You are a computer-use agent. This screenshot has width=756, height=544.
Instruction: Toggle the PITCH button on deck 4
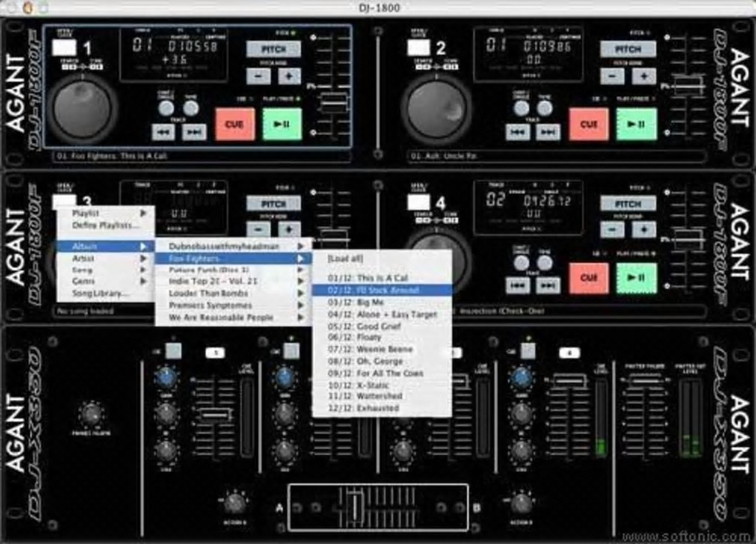(x=628, y=204)
